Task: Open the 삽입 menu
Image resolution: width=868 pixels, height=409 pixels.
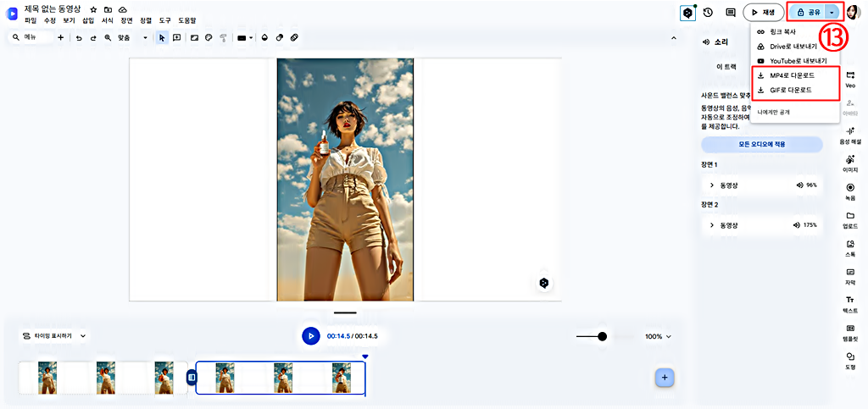Action: (x=88, y=20)
